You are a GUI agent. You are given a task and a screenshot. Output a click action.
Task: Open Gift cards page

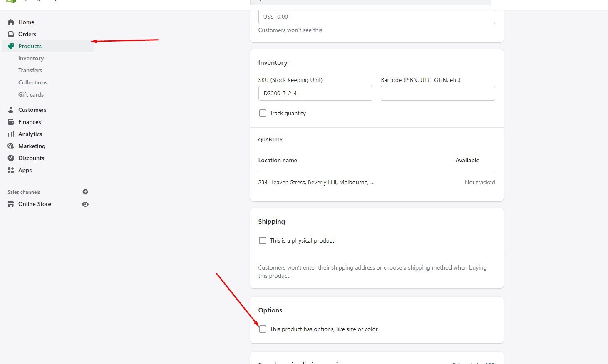click(31, 94)
